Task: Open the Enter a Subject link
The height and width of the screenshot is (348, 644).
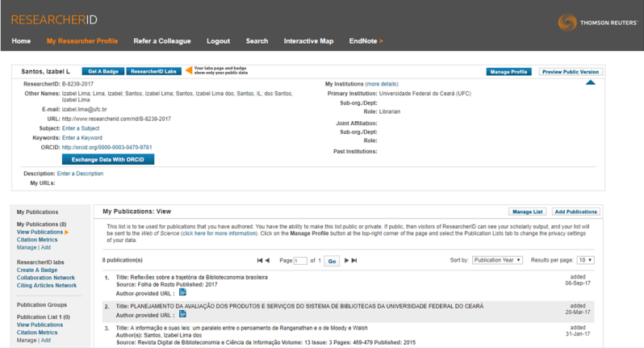Action: pos(81,128)
